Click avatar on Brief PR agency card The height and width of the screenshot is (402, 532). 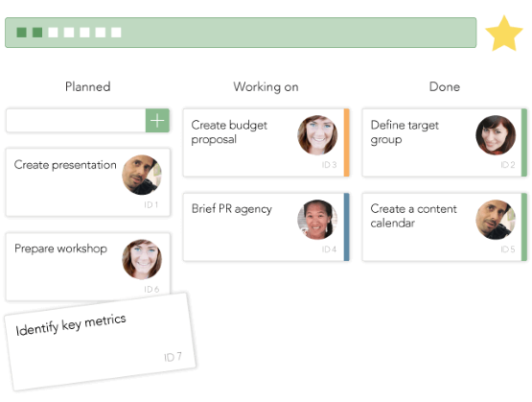point(317,220)
